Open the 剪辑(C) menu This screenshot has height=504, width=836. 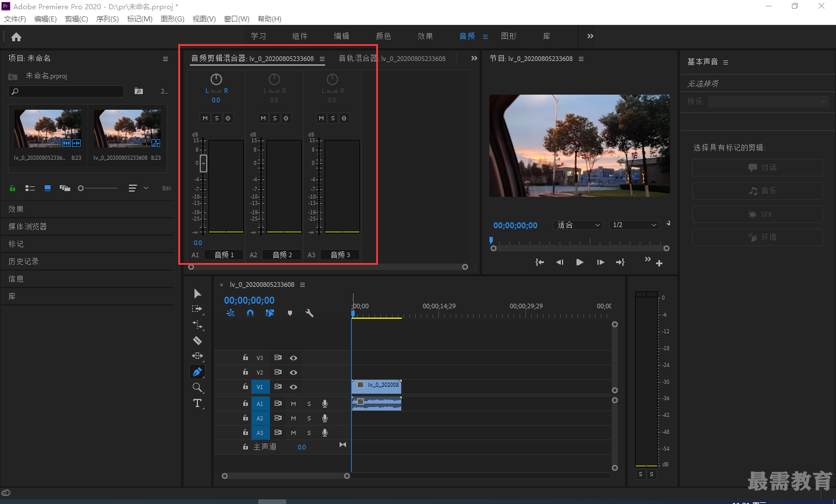pos(77,19)
